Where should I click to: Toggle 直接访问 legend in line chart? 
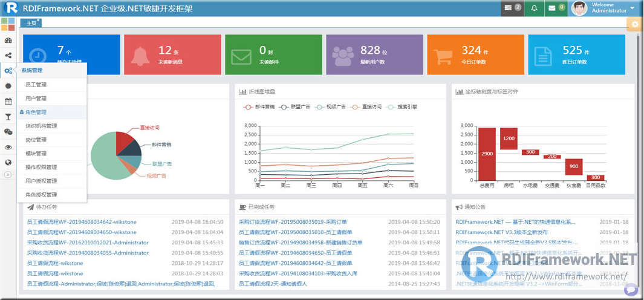[x=365, y=107]
